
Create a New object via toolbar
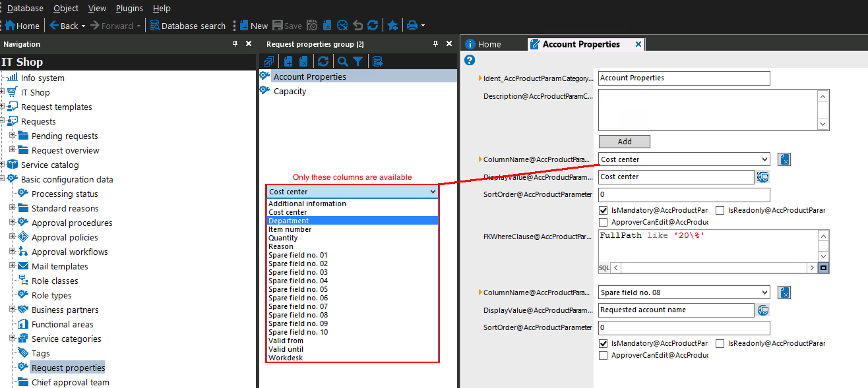[x=253, y=26]
